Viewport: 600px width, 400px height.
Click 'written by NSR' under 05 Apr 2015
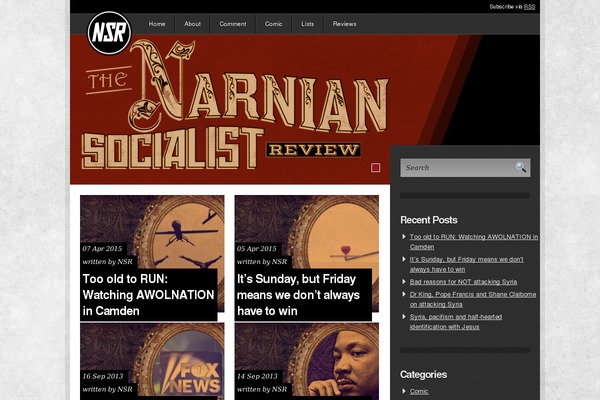point(262,262)
